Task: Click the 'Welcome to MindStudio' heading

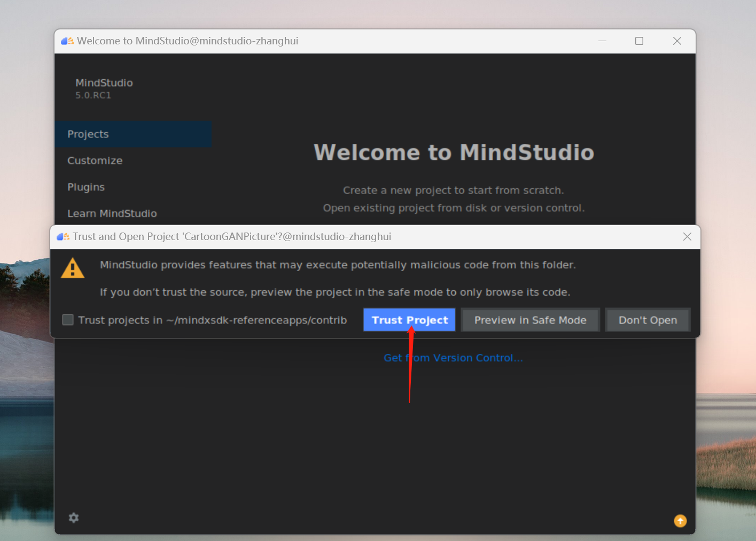Action: coord(454,152)
